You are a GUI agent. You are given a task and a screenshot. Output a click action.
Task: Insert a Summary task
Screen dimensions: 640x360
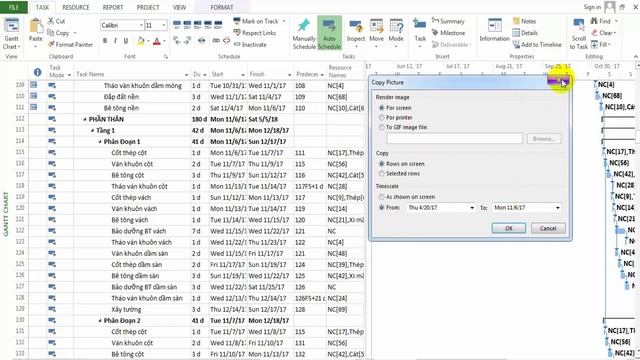click(x=448, y=21)
